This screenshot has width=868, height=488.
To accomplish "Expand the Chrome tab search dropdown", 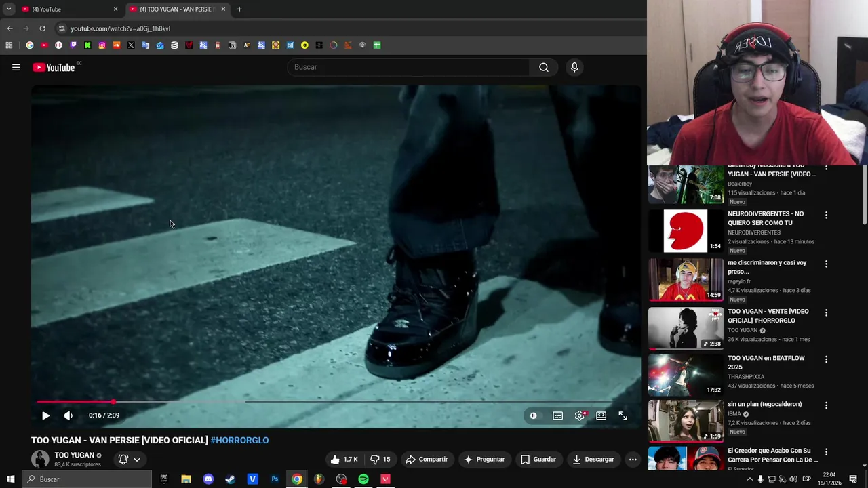I will tap(9, 9).
